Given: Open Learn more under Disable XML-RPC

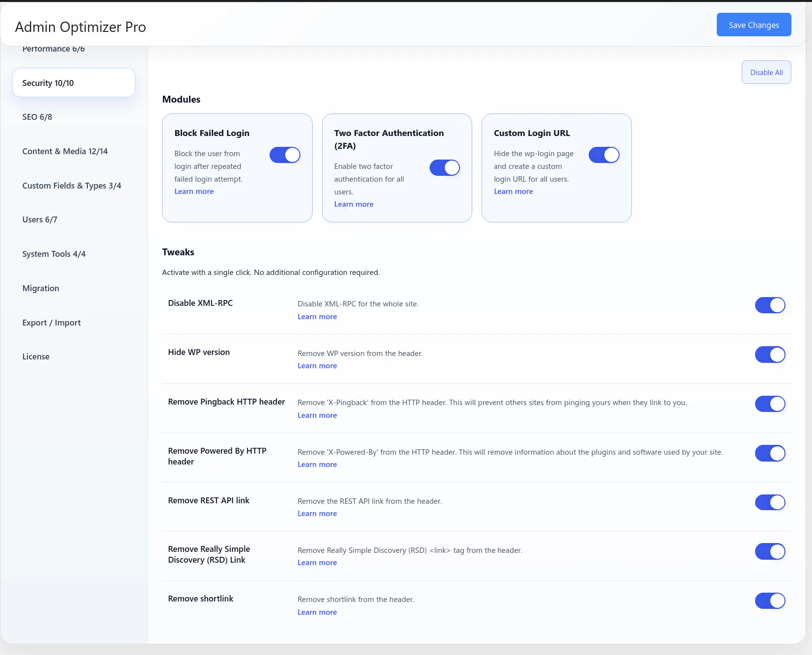Looking at the screenshot, I should 317,317.
